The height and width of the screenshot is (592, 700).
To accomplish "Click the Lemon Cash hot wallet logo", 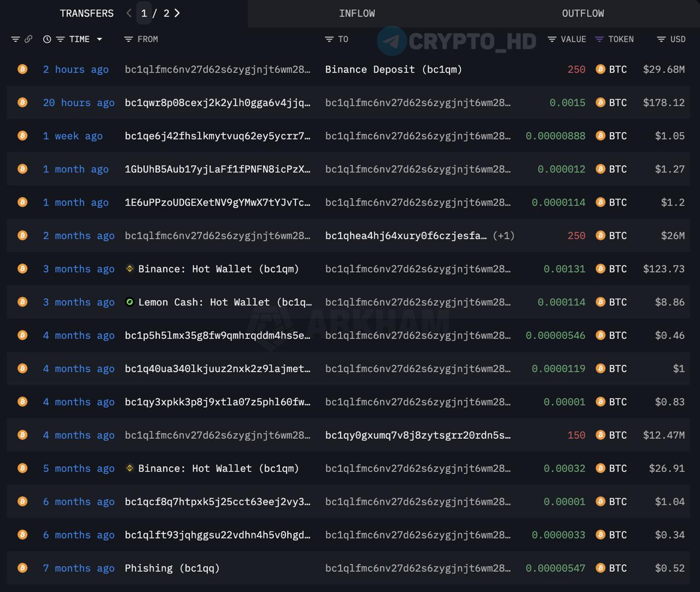I will tap(130, 302).
